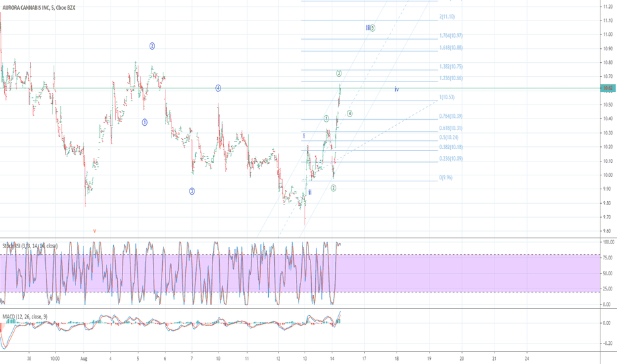617x364 pixels.
Task: Click the 10:00 label on time axis
Action: click(x=55, y=359)
